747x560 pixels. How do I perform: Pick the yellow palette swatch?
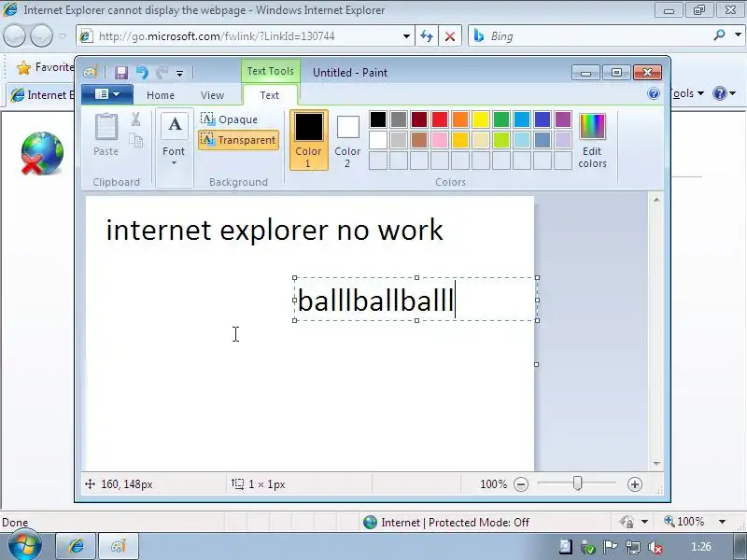tap(481, 119)
